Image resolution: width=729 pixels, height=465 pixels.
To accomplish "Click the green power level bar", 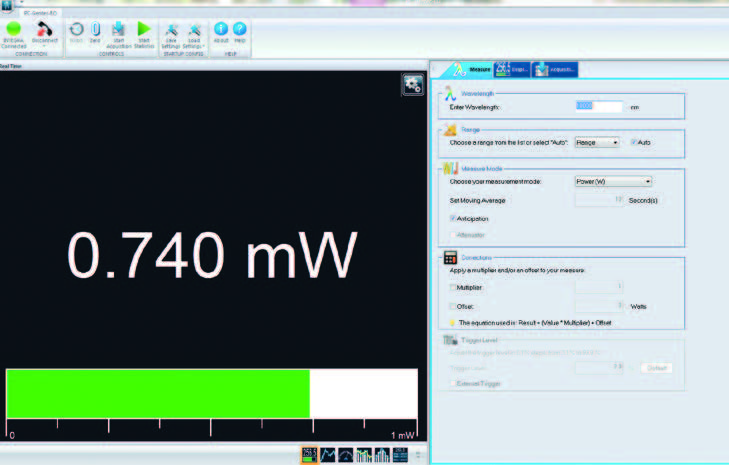I will (x=158, y=393).
